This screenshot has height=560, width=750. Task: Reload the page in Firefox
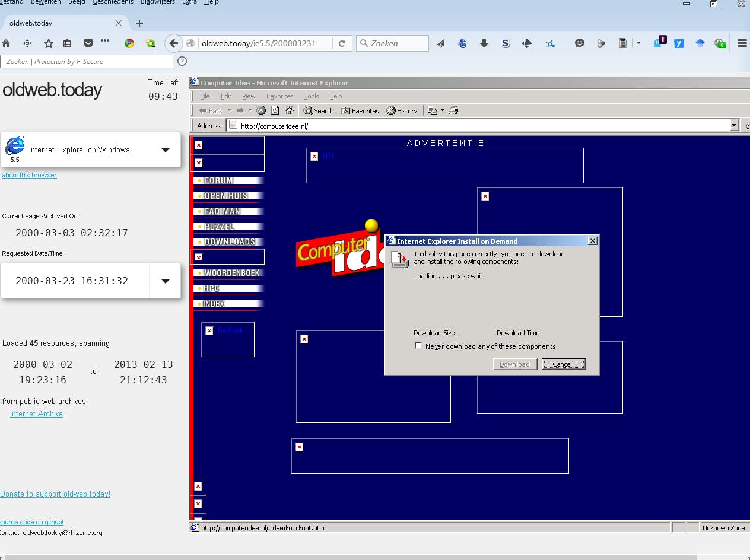click(x=342, y=43)
